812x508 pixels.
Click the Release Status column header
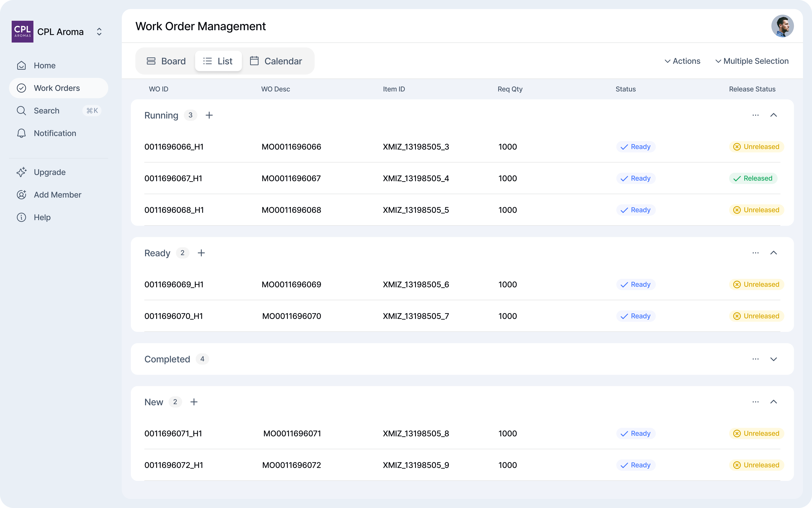click(752, 89)
